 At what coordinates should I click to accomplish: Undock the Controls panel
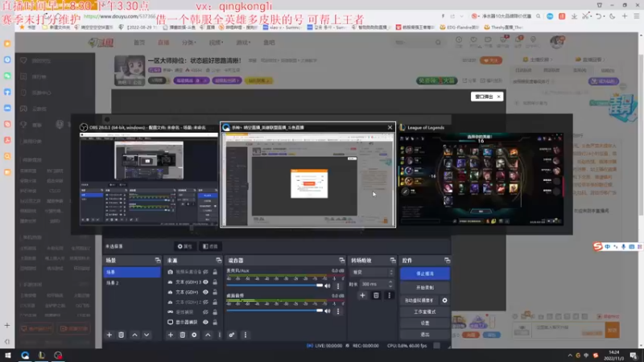click(448, 260)
